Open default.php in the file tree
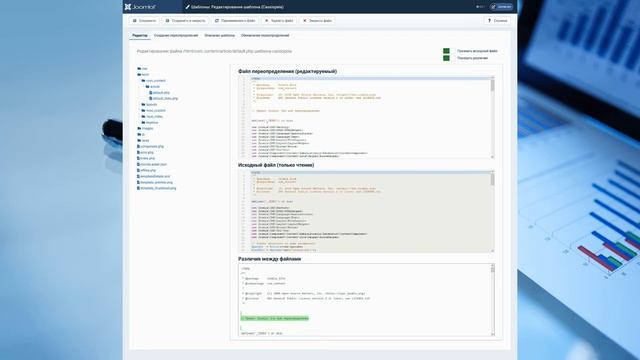This screenshot has height=360, width=640. coord(160,93)
